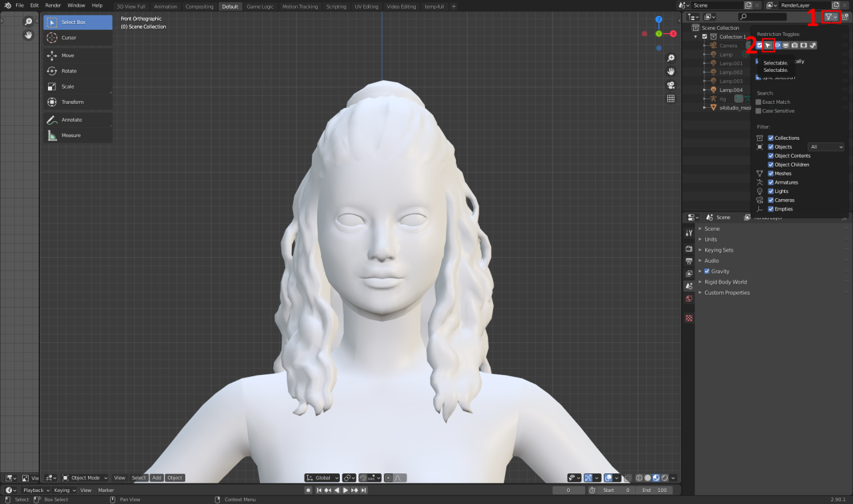Activate the Cursor tool
The height and width of the screenshot is (504, 853).
[78, 38]
